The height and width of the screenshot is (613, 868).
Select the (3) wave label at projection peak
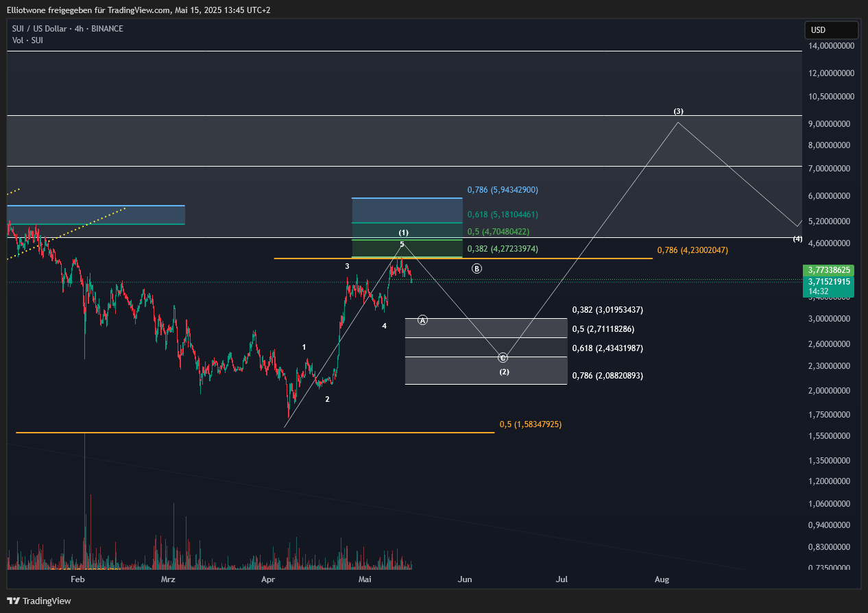pos(678,111)
